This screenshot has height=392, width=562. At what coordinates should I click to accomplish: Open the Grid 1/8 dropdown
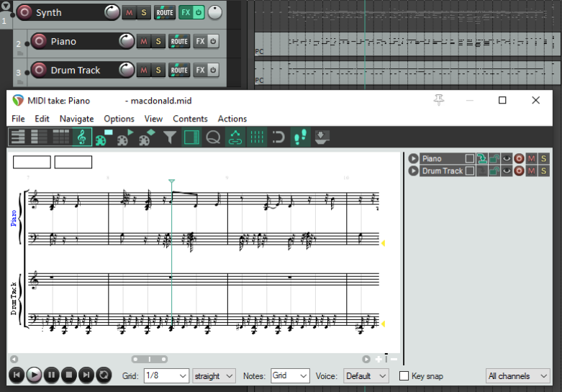click(166, 376)
